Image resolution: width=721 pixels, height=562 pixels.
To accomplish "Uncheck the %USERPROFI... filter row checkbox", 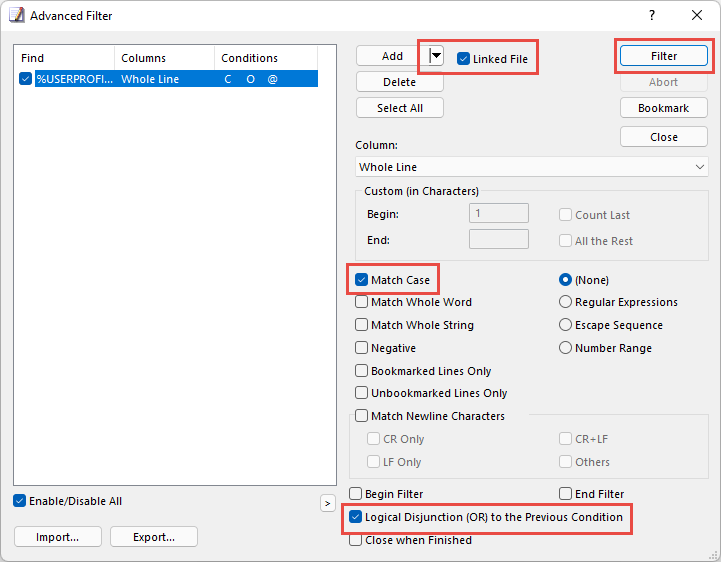I will coord(25,79).
